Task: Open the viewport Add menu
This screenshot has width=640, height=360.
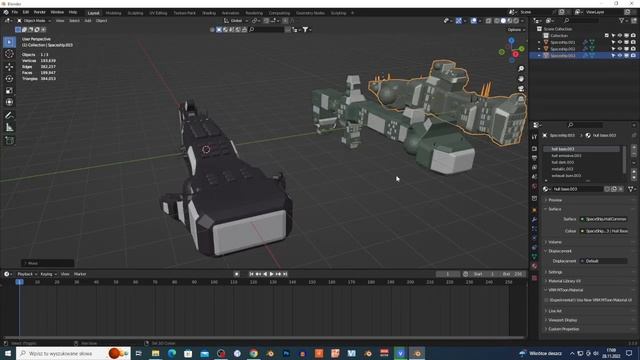Action: coord(88,20)
